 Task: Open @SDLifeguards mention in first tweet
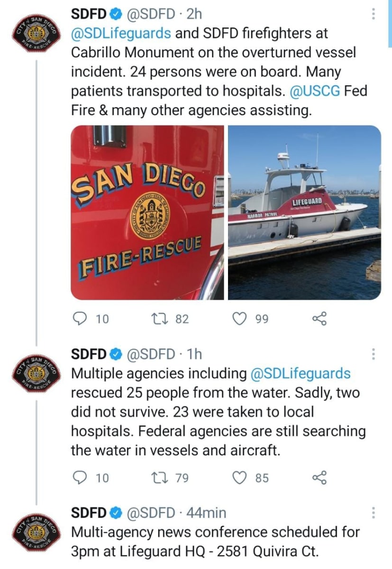click(121, 33)
